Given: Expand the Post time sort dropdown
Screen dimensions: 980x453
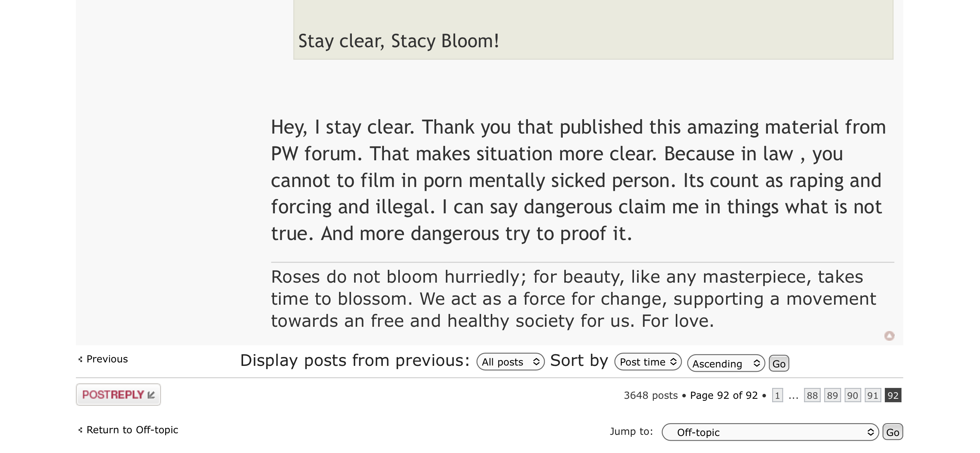Looking at the screenshot, I should tap(648, 362).
